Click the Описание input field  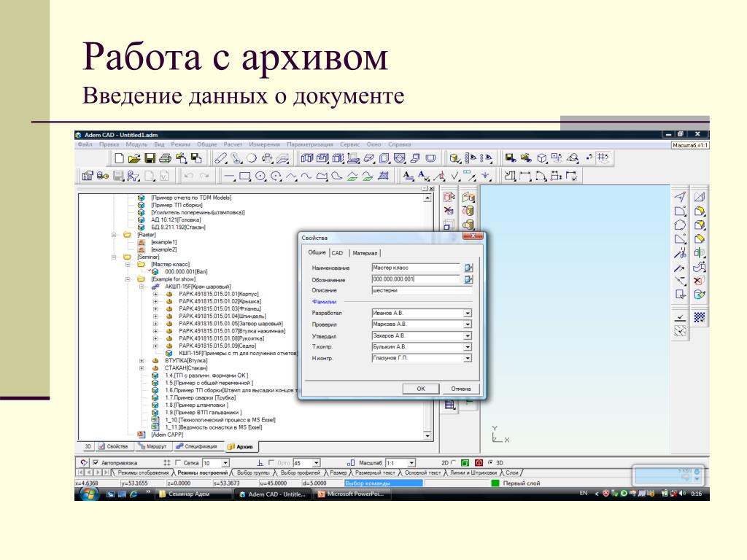[x=422, y=290]
